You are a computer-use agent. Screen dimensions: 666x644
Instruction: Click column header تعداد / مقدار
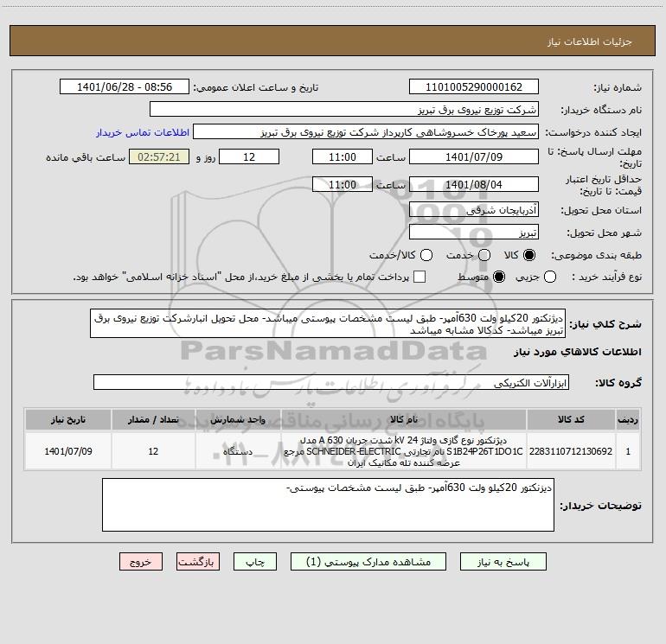(153, 420)
